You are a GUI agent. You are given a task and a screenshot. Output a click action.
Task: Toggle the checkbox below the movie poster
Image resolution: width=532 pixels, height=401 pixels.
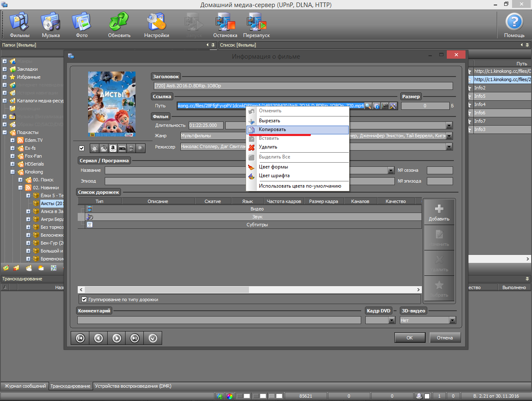(x=81, y=149)
